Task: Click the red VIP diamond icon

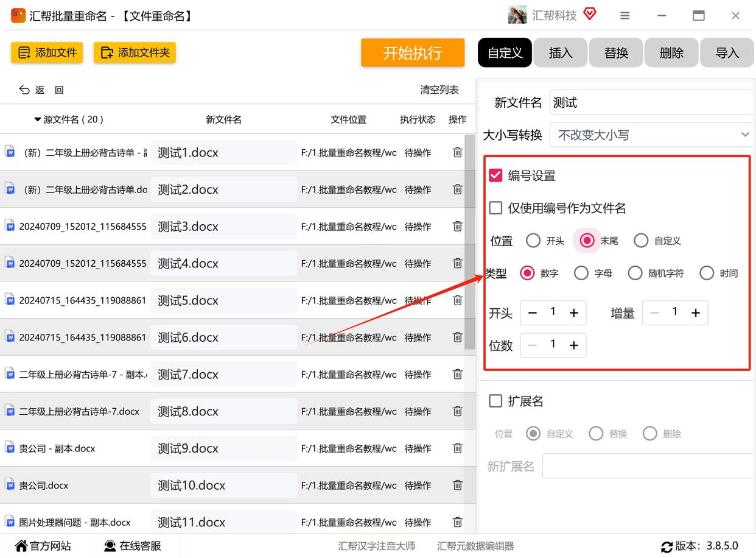Action: [x=589, y=14]
